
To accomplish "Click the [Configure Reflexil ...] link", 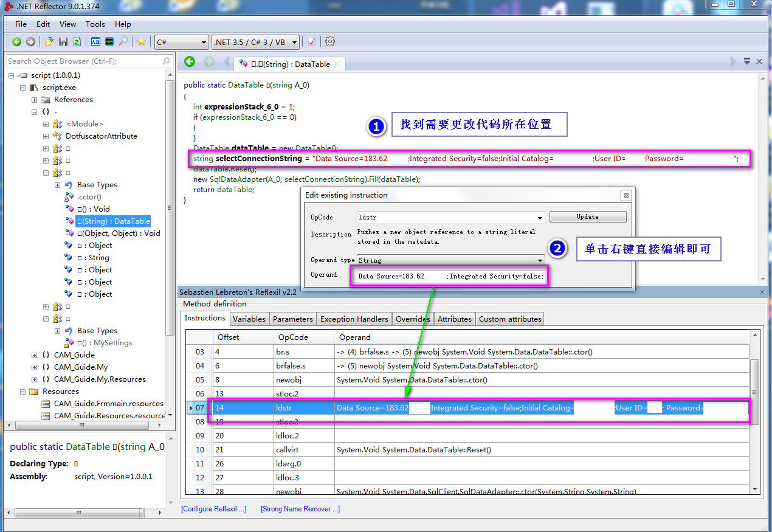I will (x=214, y=509).
